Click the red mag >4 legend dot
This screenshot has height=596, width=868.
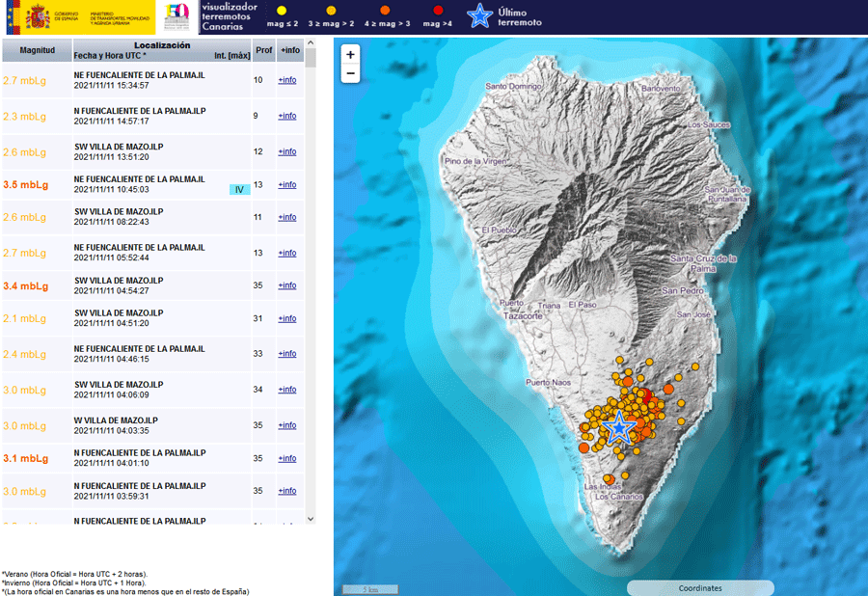pos(438,10)
